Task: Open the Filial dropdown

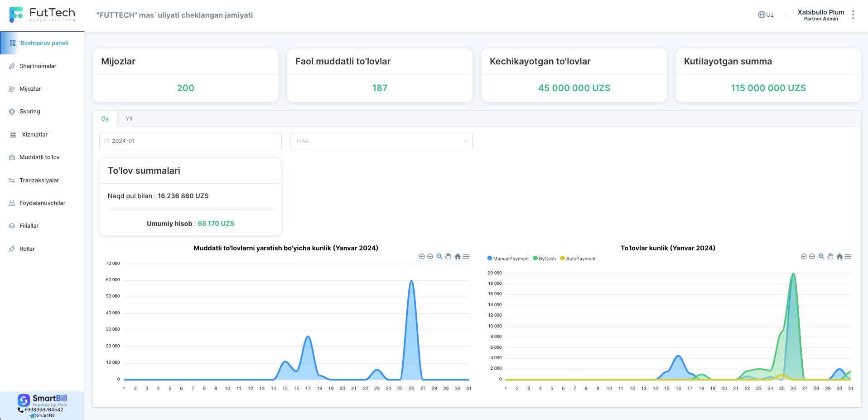Action: pyautogui.click(x=381, y=141)
